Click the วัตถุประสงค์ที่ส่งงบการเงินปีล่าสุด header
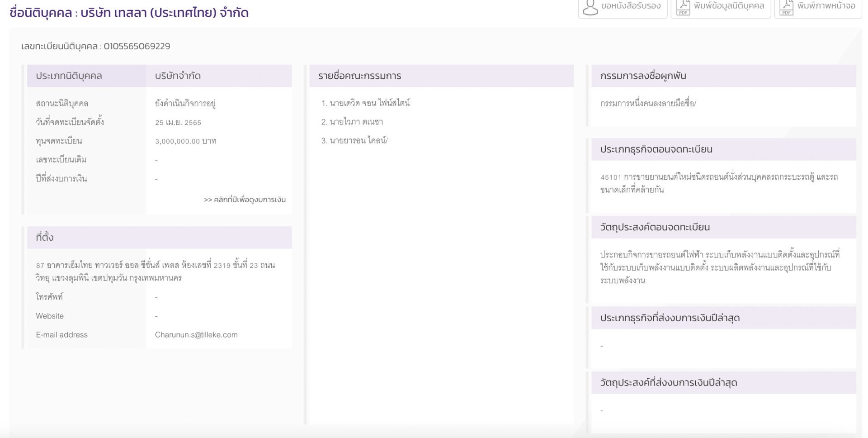Screen dimensions: 868x438 (x=723, y=383)
